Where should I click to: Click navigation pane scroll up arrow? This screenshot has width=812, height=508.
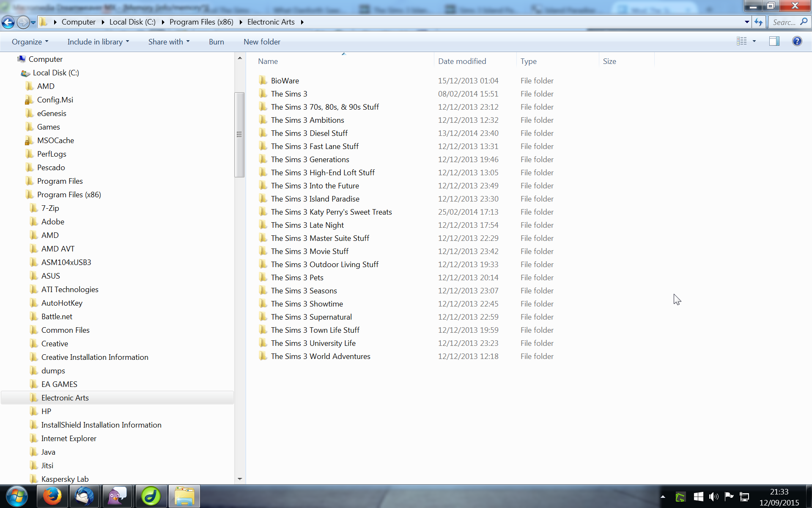point(240,58)
